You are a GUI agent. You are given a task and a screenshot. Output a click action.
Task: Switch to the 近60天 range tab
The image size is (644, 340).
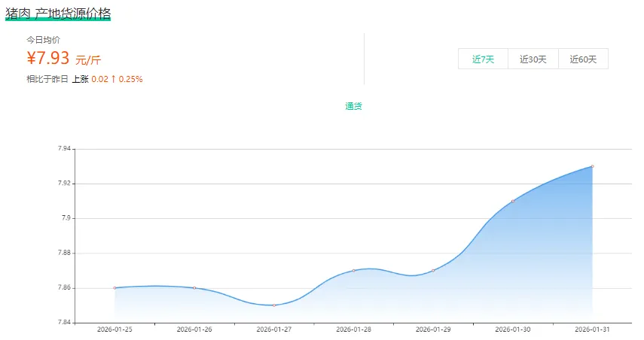(x=583, y=59)
